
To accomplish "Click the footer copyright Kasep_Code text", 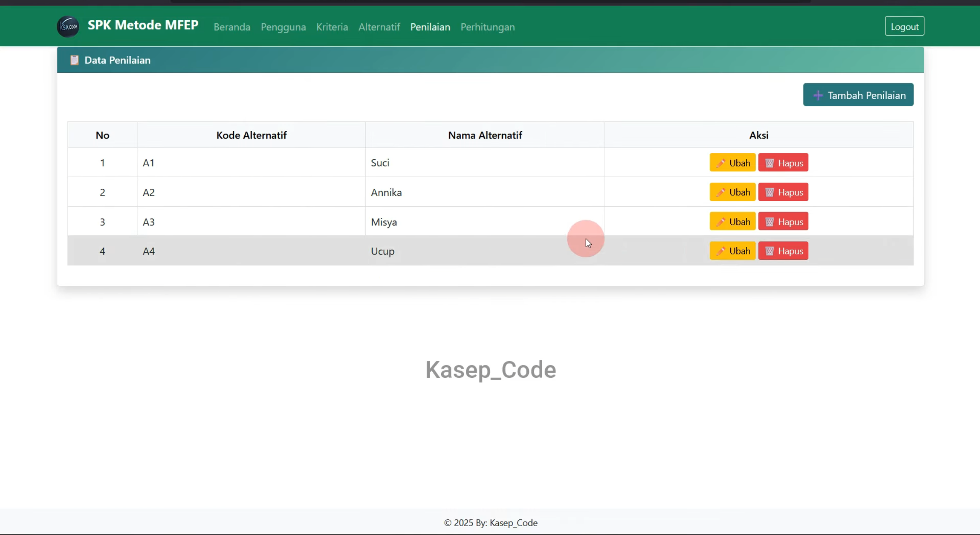I will click(491, 523).
